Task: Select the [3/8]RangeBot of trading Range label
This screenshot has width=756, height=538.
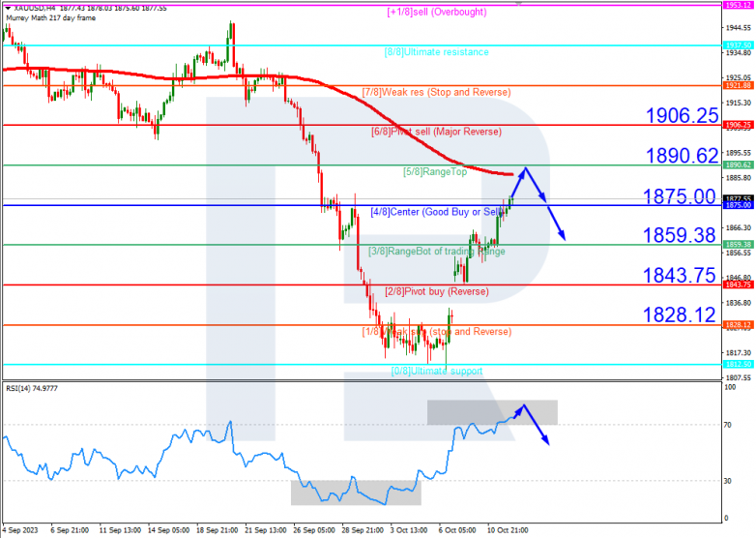Action: 437,252
